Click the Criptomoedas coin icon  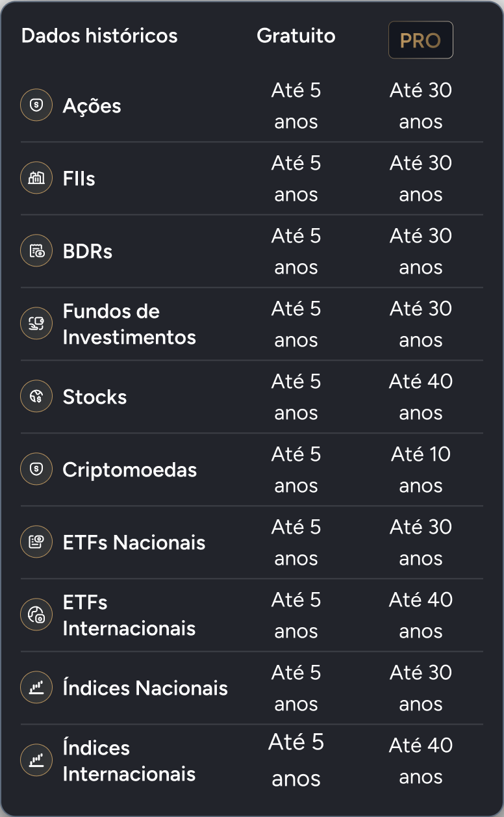tap(36, 469)
